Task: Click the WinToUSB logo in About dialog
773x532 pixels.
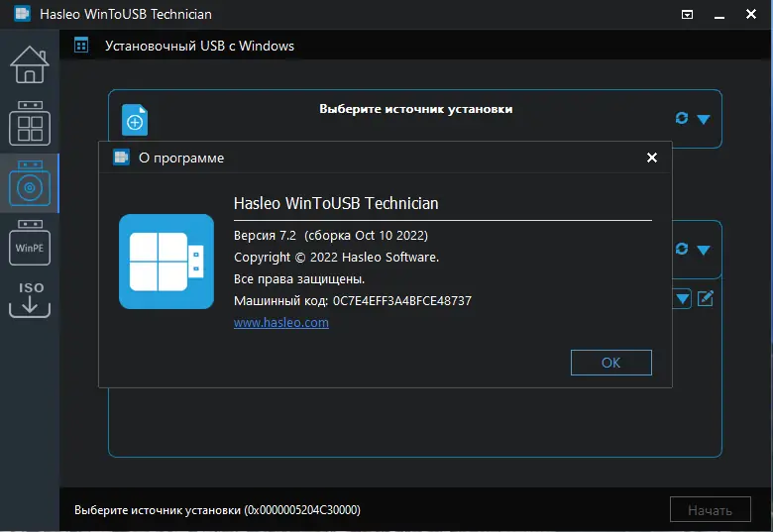Action: [x=166, y=262]
